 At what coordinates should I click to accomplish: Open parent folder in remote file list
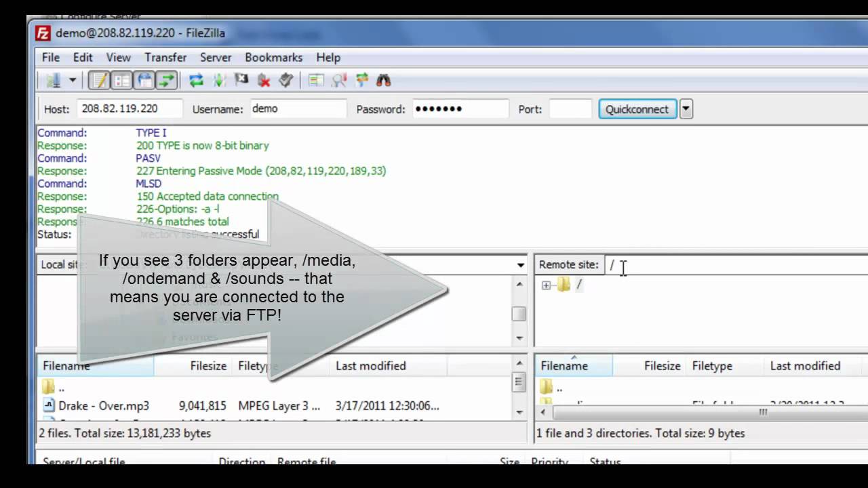click(x=552, y=388)
